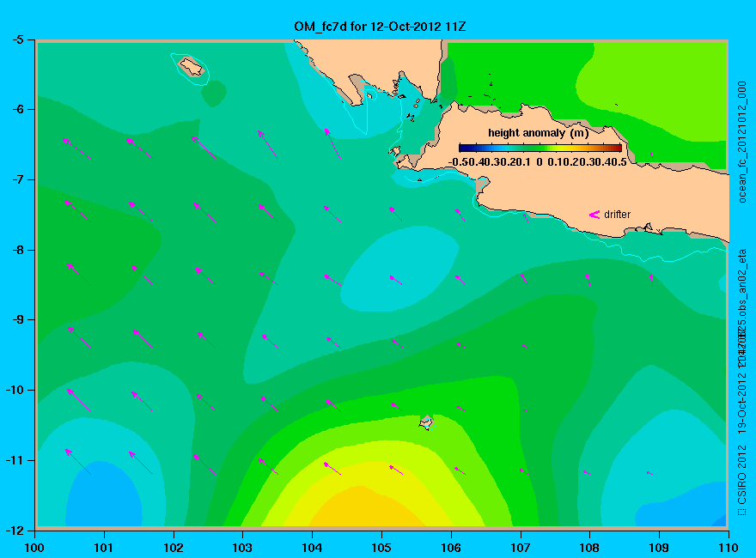Pick the x-axis label "109"
The height and width of the screenshot is (558, 756).
coord(659,548)
